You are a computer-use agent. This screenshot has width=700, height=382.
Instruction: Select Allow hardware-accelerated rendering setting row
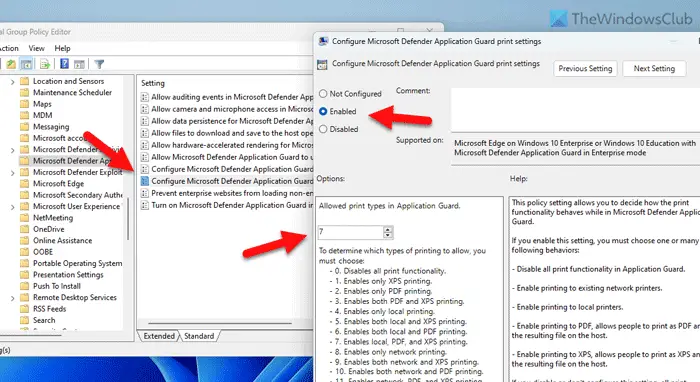coord(227,145)
